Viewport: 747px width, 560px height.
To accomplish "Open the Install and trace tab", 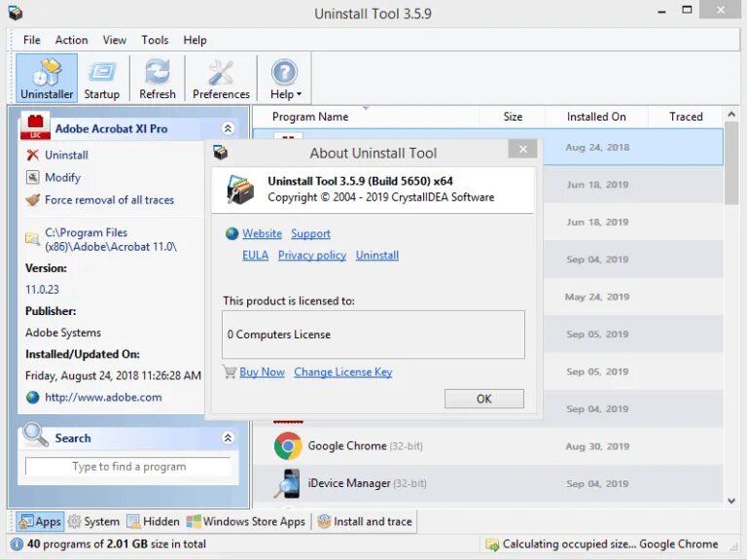I will (365, 521).
